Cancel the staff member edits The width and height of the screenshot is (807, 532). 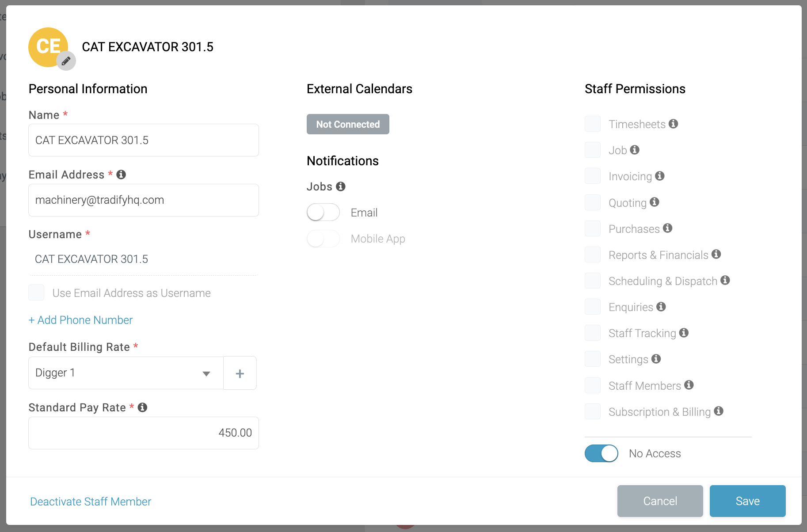pyautogui.click(x=660, y=501)
